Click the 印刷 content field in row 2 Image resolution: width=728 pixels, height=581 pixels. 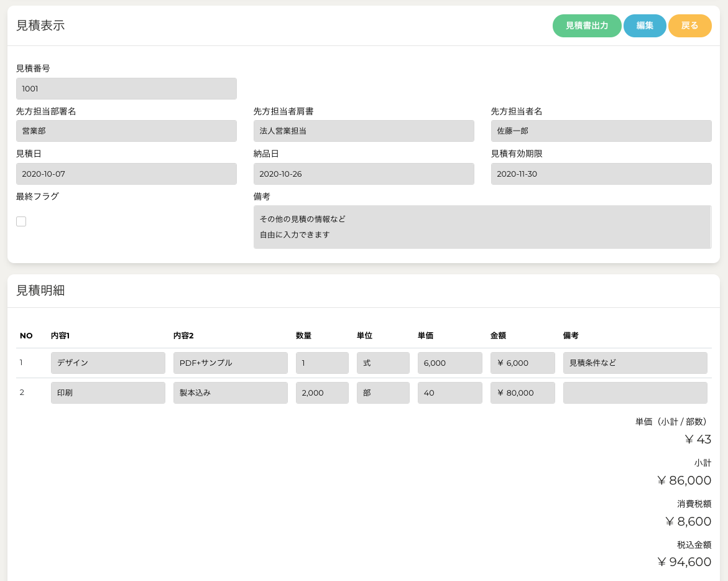tap(108, 393)
